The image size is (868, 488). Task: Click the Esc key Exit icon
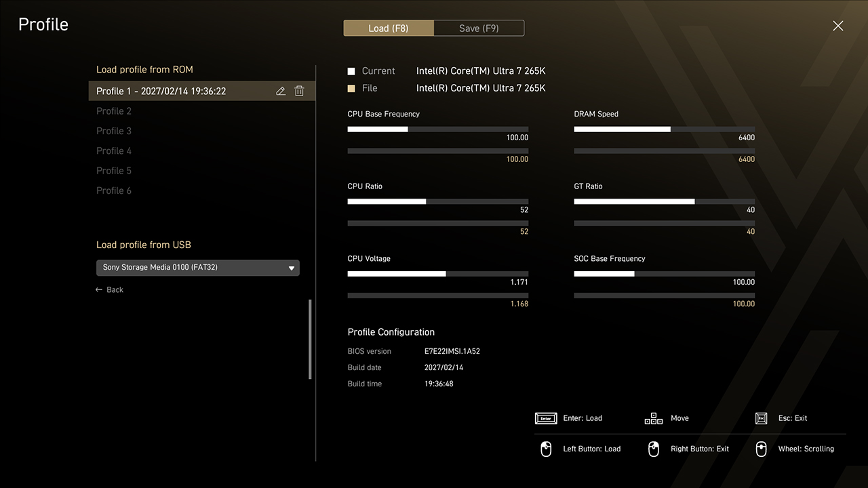[x=761, y=418]
